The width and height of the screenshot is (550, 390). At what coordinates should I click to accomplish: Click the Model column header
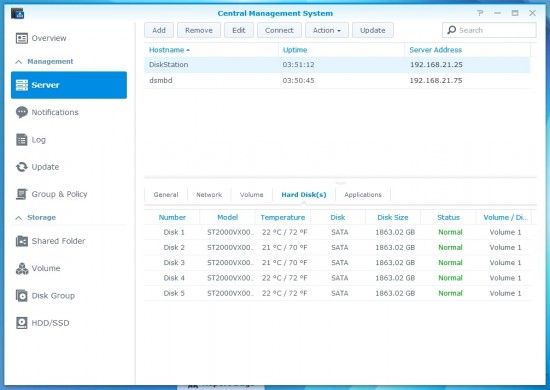point(227,217)
